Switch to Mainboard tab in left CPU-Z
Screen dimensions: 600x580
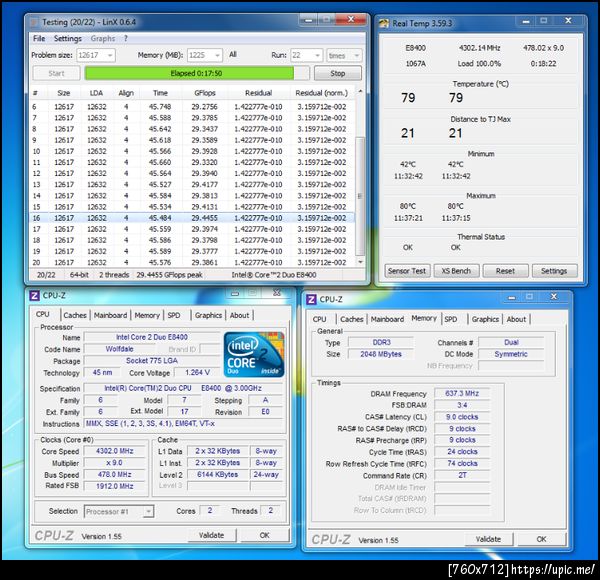tap(111, 315)
